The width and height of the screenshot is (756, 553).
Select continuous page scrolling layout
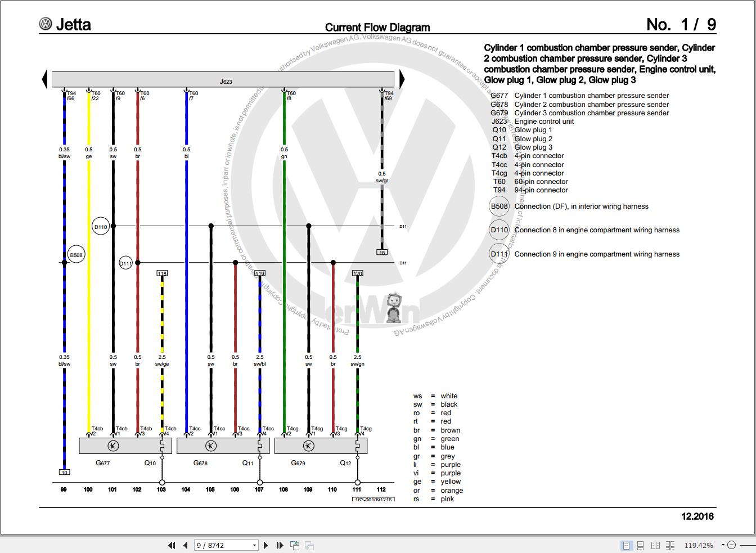click(x=641, y=545)
